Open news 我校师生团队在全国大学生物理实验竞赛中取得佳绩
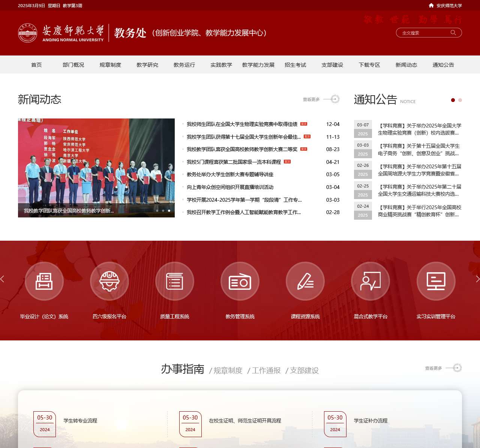 (242, 124)
